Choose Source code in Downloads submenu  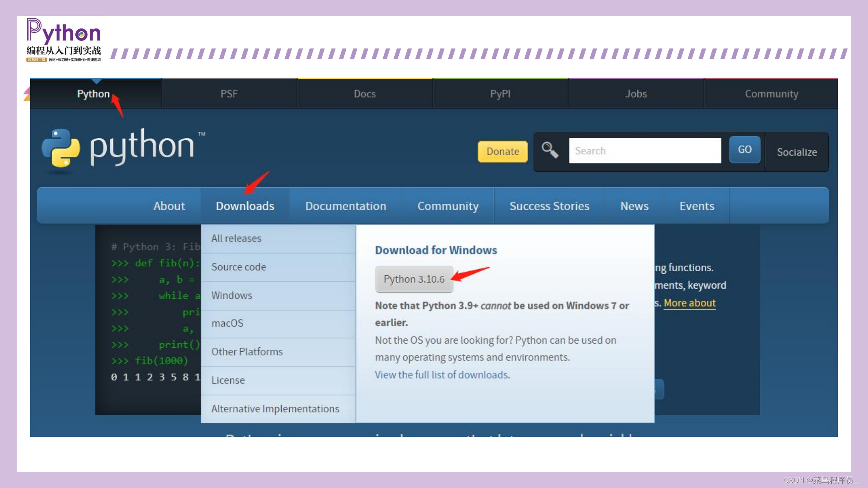278,267
